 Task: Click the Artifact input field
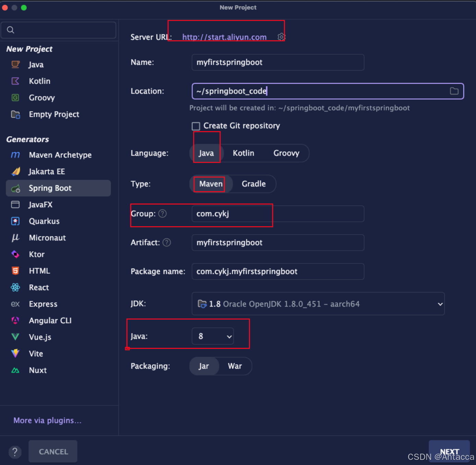(278, 242)
